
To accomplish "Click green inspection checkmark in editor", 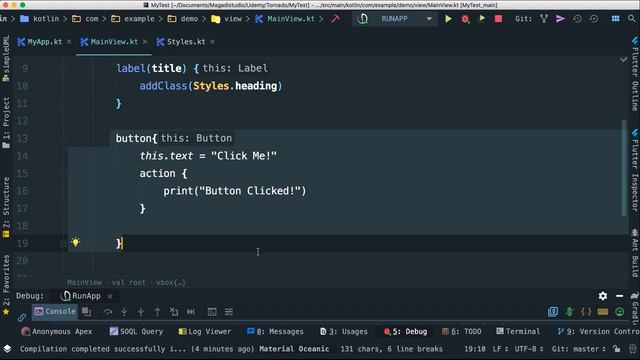I will tap(623, 60).
